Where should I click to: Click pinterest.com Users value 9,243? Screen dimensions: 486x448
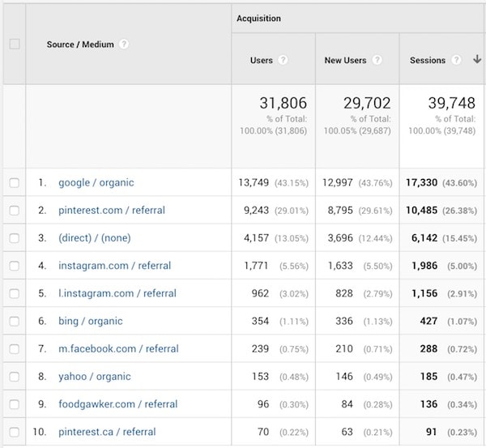coord(256,210)
